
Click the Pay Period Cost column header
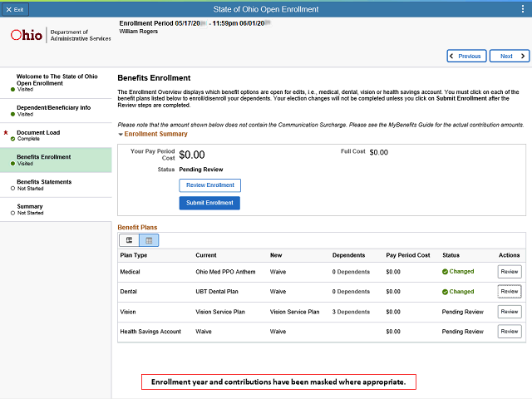(408, 255)
